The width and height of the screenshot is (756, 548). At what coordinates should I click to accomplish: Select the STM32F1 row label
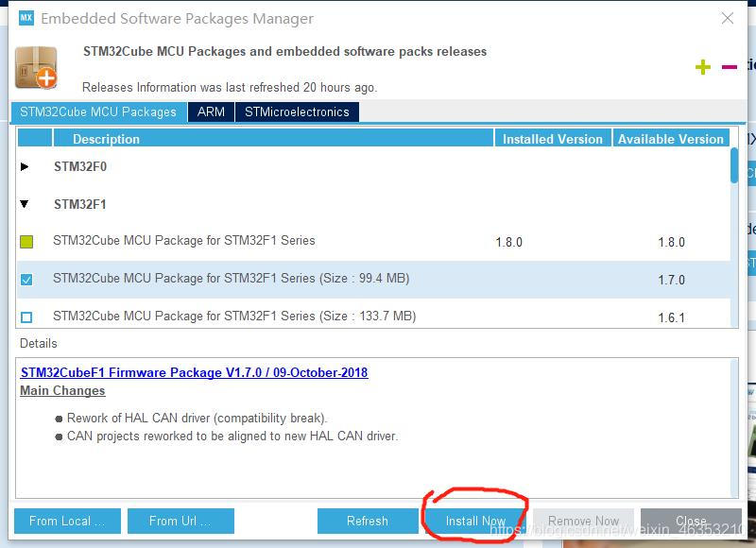click(80, 204)
